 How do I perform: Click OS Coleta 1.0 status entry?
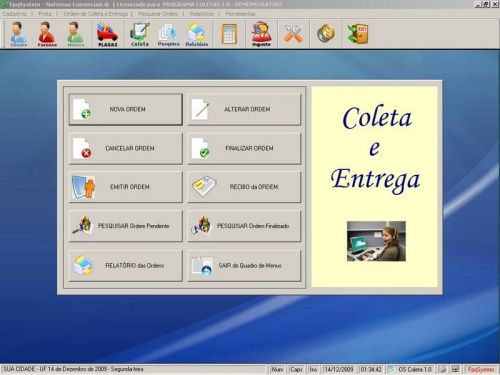pos(411,369)
